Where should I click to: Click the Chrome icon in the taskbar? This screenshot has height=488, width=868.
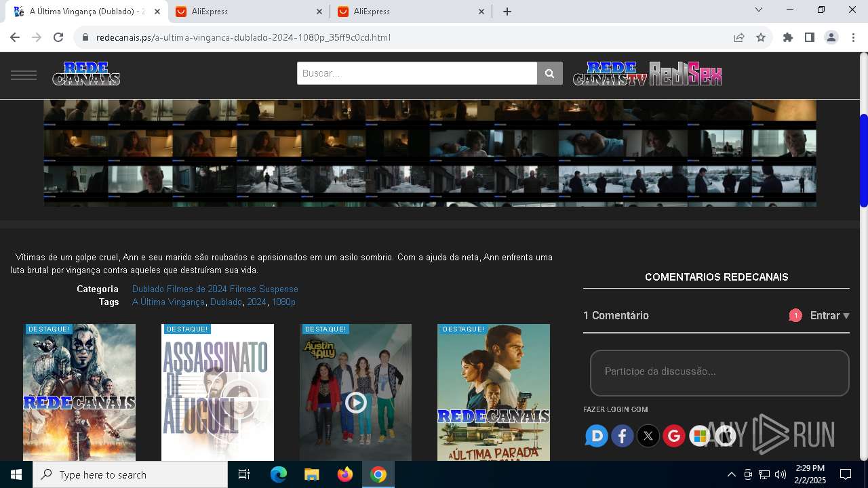(x=378, y=474)
